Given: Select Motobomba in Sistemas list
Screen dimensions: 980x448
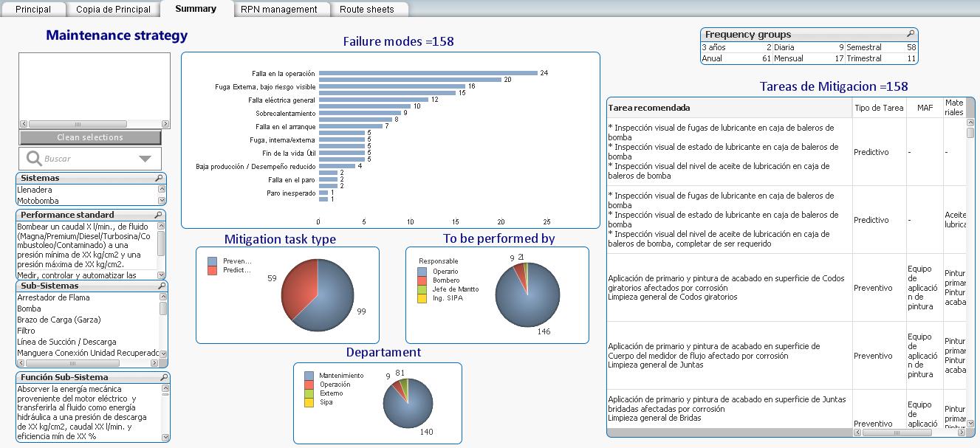Looking at the screenshot, I should [x=38, y=201].
